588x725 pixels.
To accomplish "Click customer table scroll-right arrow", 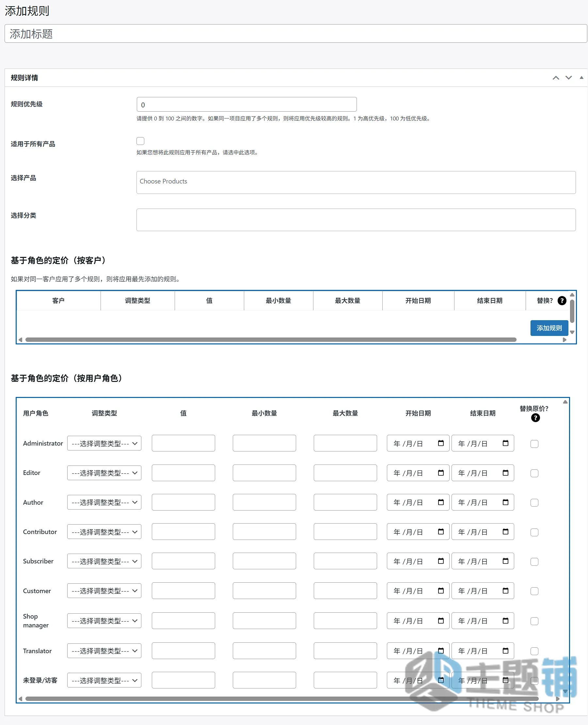I will point(564,339).
